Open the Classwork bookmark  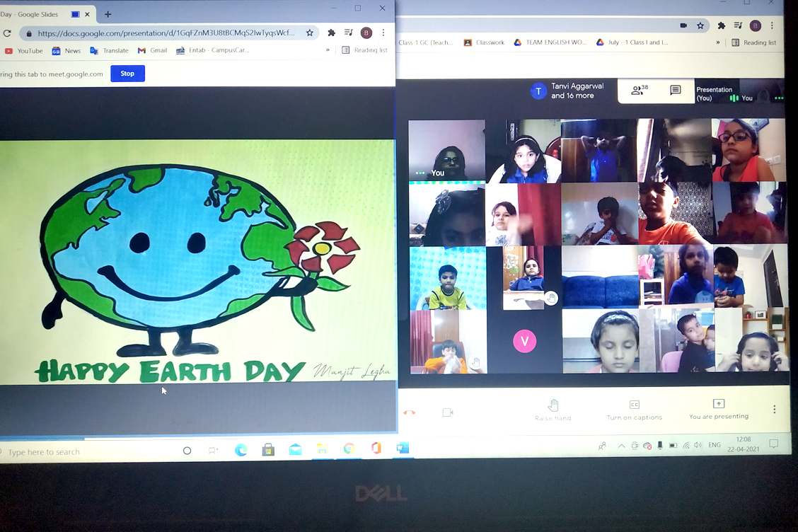tap(484, 42)
